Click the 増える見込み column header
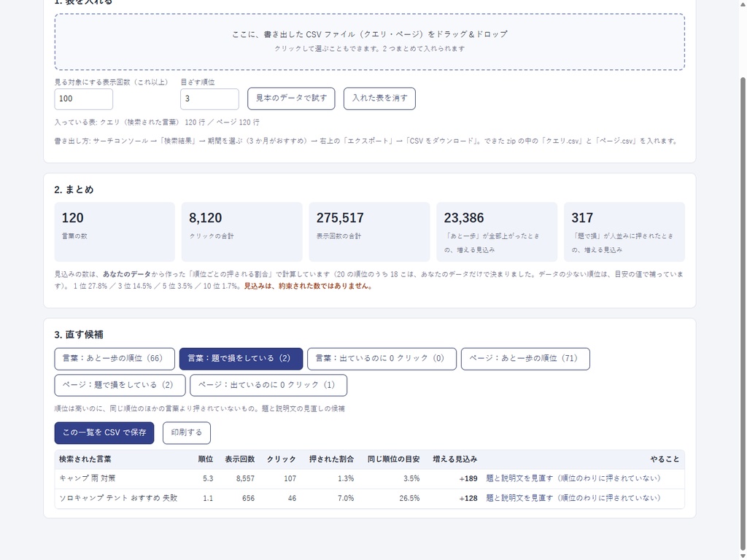The image size is (747, 560). (x=455, y=459)
